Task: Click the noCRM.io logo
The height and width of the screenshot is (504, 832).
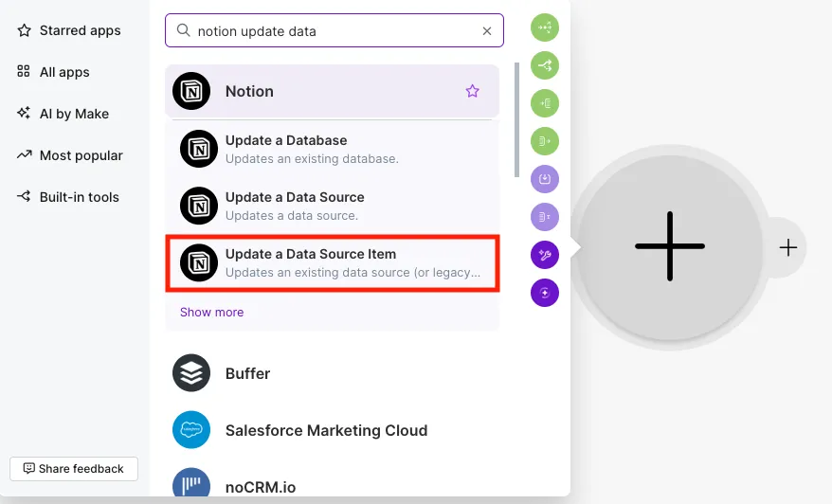Action: pyautogui.click(x=191, y=483)
